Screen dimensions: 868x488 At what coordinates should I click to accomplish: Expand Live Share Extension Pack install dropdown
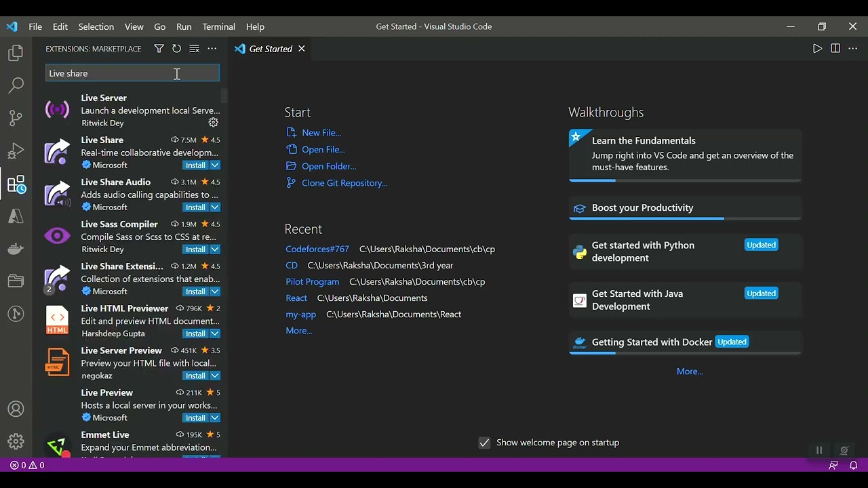click(x=215, y=291)
